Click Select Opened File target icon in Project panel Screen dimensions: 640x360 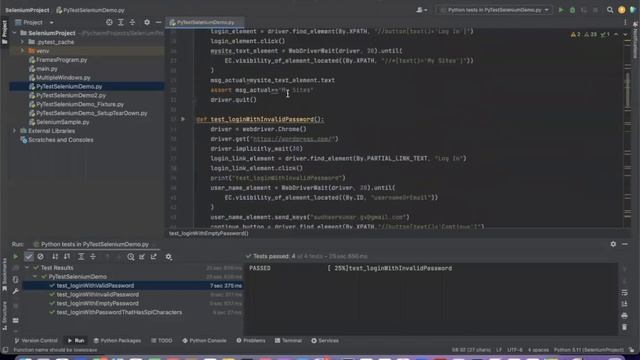point(109,22)
